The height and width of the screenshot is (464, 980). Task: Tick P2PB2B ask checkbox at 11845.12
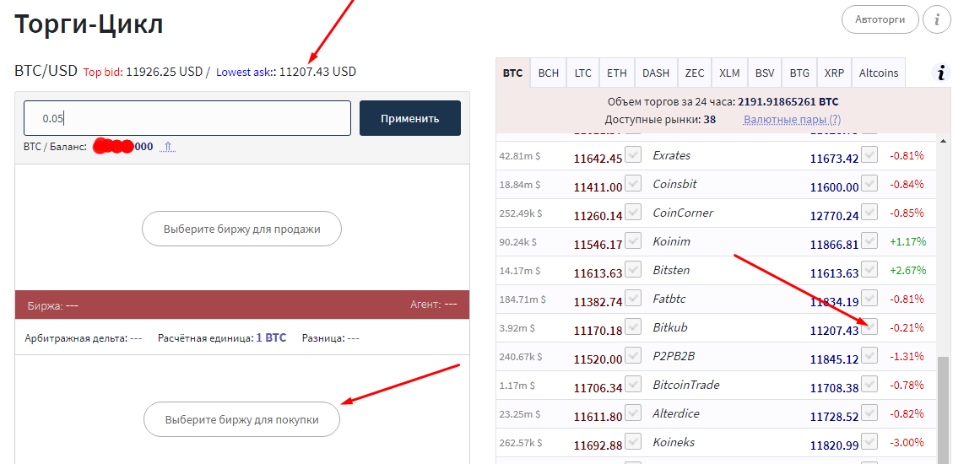[869, 356]
